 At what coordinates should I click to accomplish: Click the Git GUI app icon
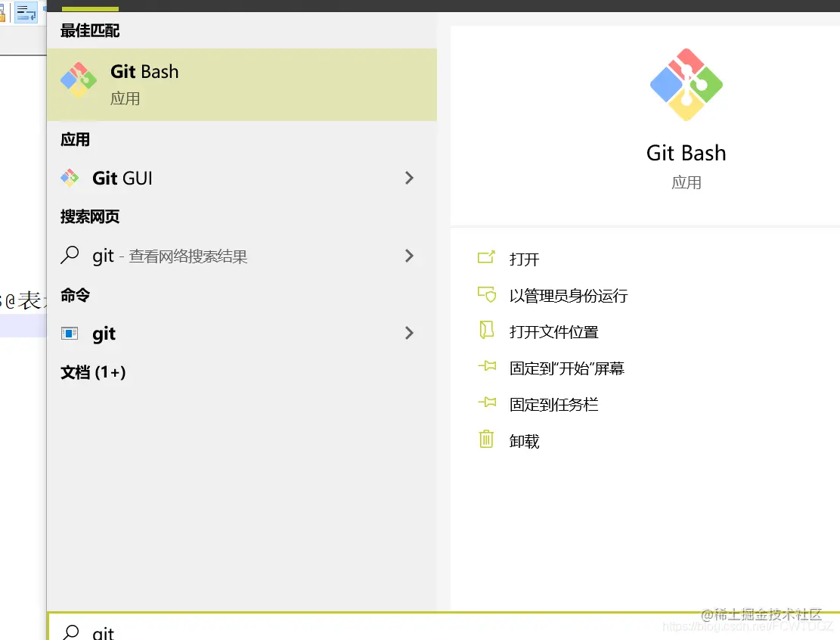(x=70, y=178)
